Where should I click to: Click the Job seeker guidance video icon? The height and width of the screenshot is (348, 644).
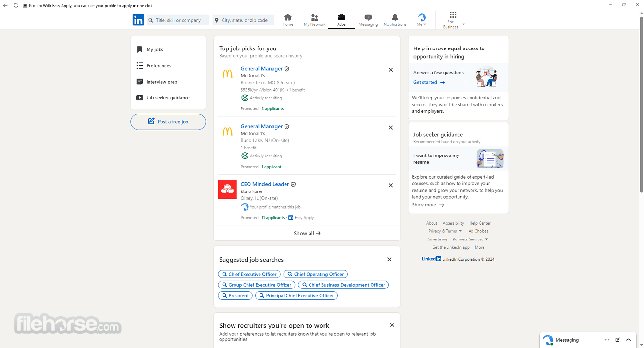tap(140, 97)
